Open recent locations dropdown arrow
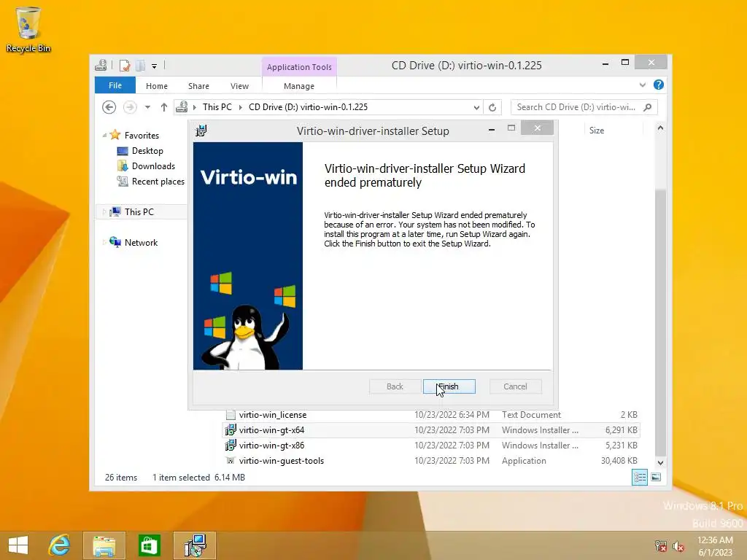Screen dimensions: 747x560 pos(147,107)
